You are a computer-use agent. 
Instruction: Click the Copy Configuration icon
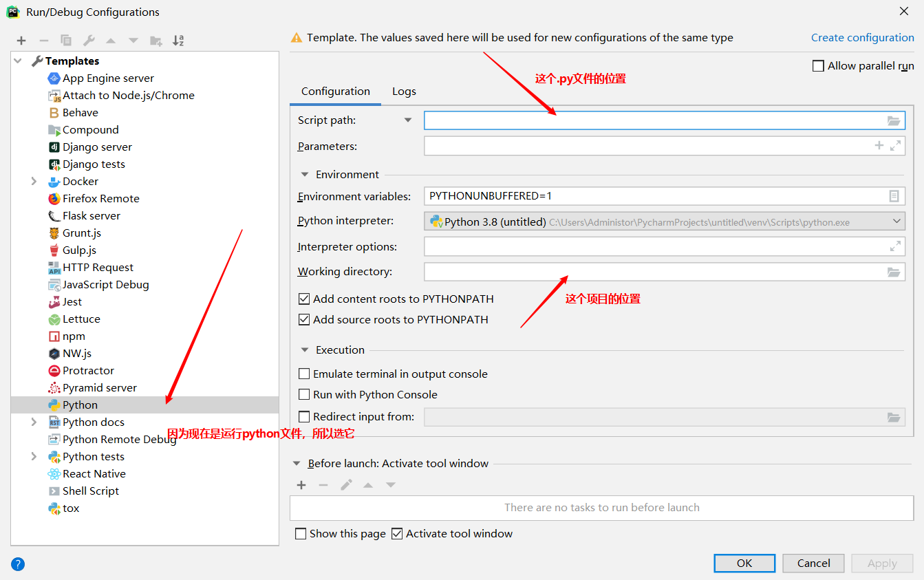[x=66, y=41]
